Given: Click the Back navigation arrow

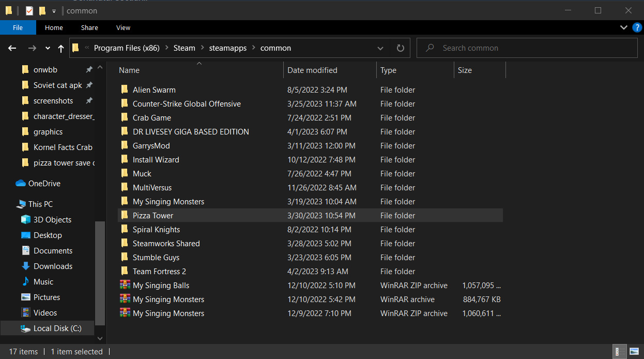Looking at the screenshot, I should tap(12, 48).
